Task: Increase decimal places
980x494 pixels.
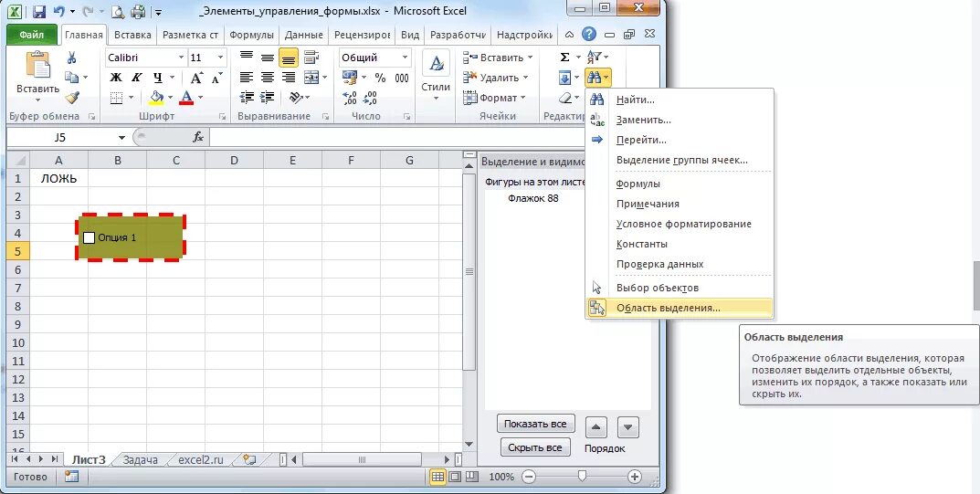Action: [350, 98]
